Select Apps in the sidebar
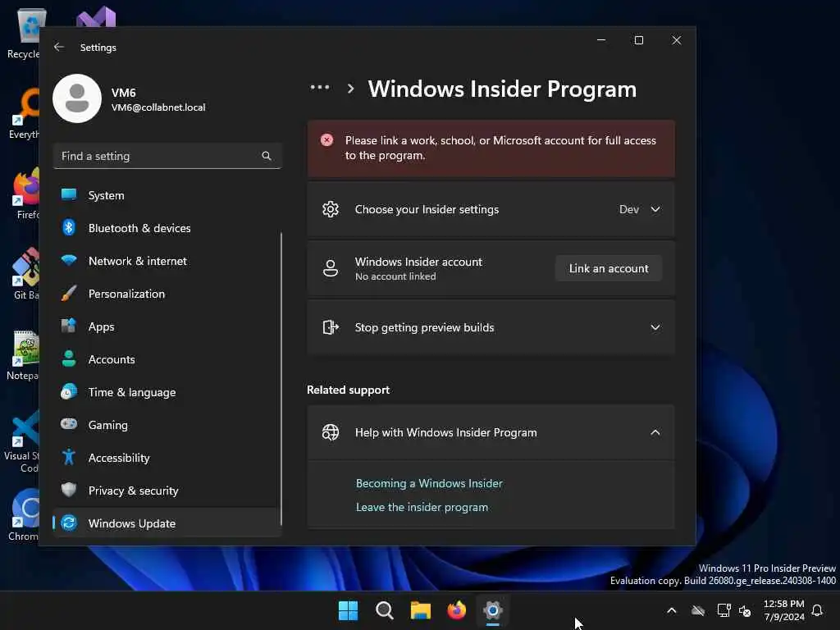Image resolution: width=840 pixels, height=630 pixels. click(167, 326)
